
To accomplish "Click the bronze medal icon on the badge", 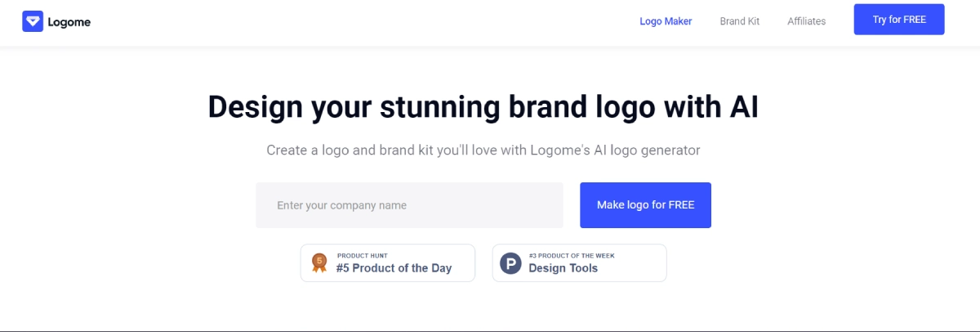I will [x=319, y=263].
